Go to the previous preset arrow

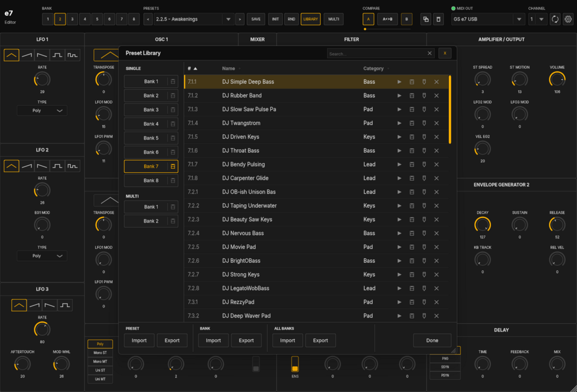click(x=148, y=19)
